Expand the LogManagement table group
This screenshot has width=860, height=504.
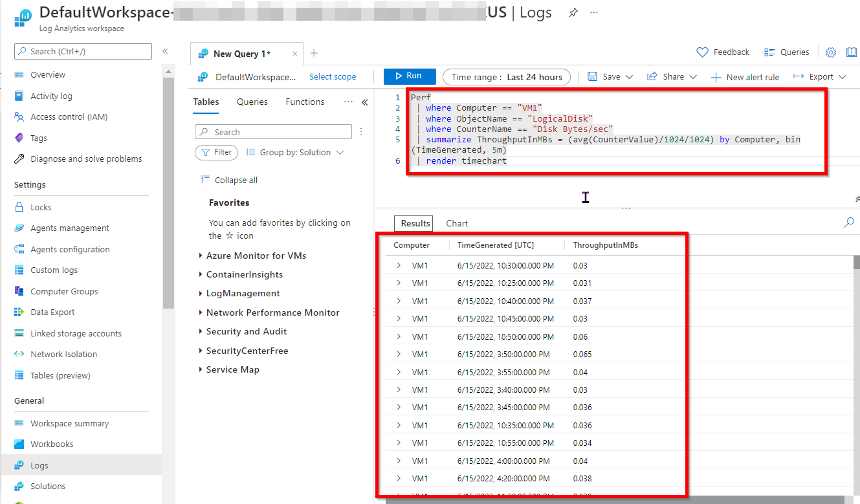pyautogui.click(x=201, y=294)
